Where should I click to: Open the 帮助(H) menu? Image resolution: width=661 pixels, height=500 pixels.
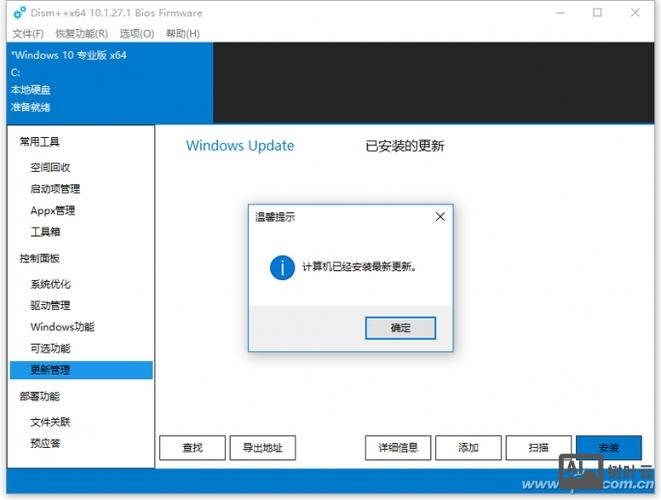[x=183, y=34]
